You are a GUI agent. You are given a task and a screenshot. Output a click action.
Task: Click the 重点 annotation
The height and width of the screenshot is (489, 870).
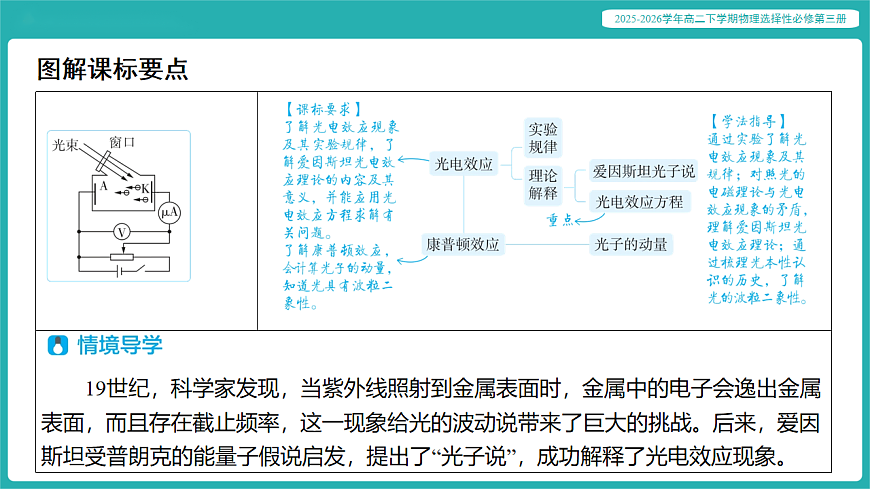point(559,220)
